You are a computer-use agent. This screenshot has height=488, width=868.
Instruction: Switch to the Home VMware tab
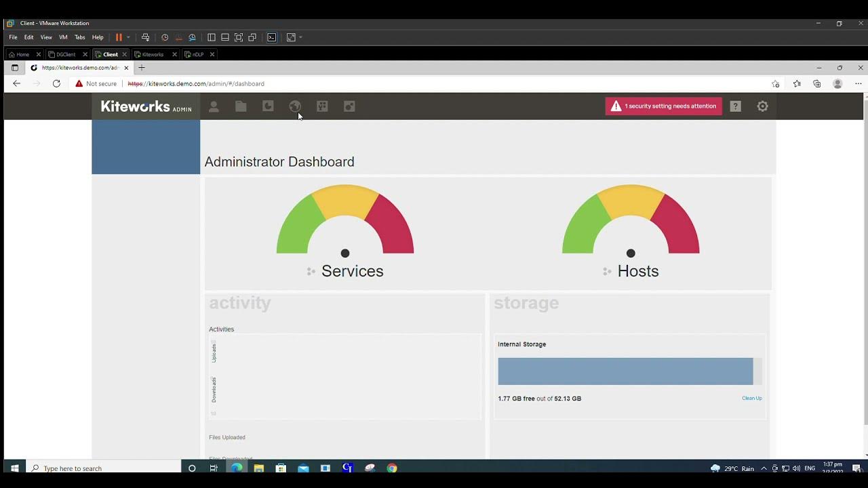pos(23,54)
